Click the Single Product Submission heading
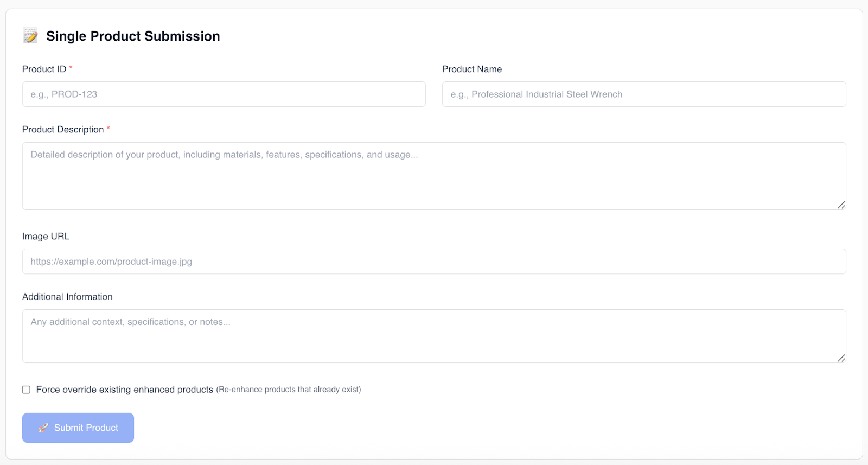Viewport: 868px width, 465px height. [133, 36]
